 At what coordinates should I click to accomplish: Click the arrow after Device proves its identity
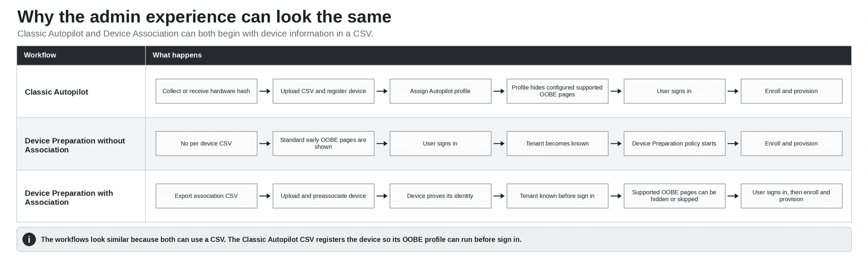click(499, 196)
